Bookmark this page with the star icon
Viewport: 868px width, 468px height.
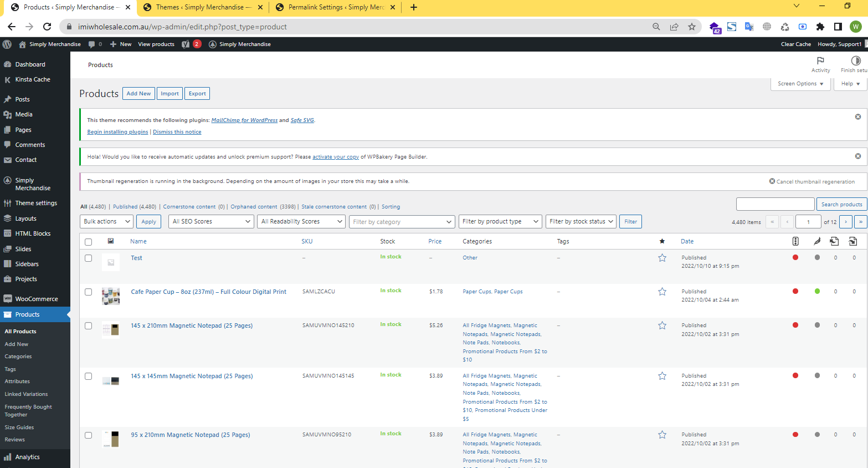tap(692, 27)
